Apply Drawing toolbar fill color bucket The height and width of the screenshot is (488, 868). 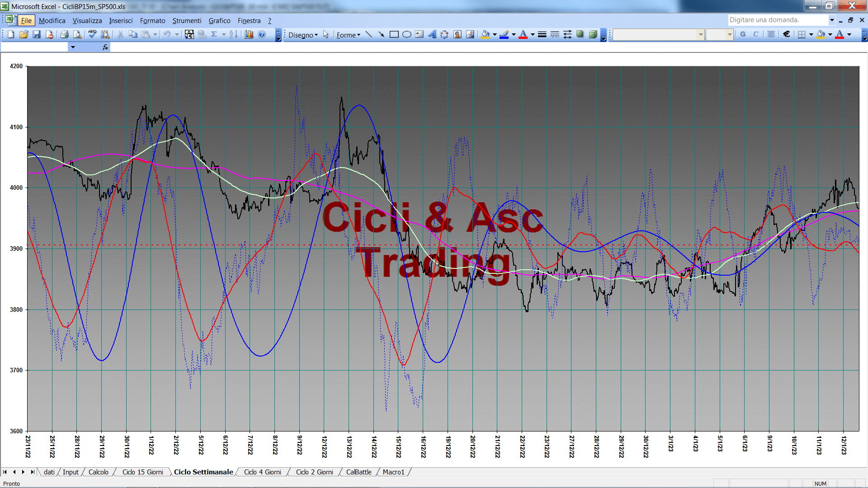click(486, 34)
